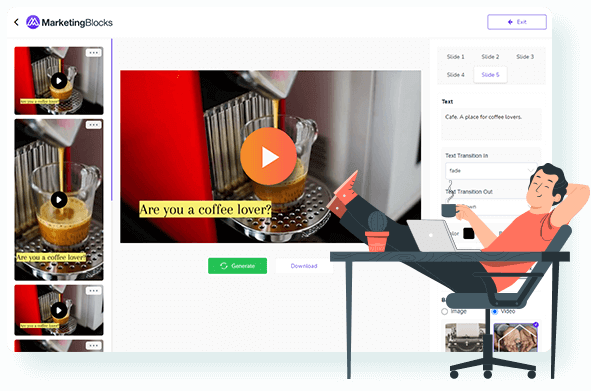Click the green Generate button
This screenshot has width=591, height=391.
[237, 266]
